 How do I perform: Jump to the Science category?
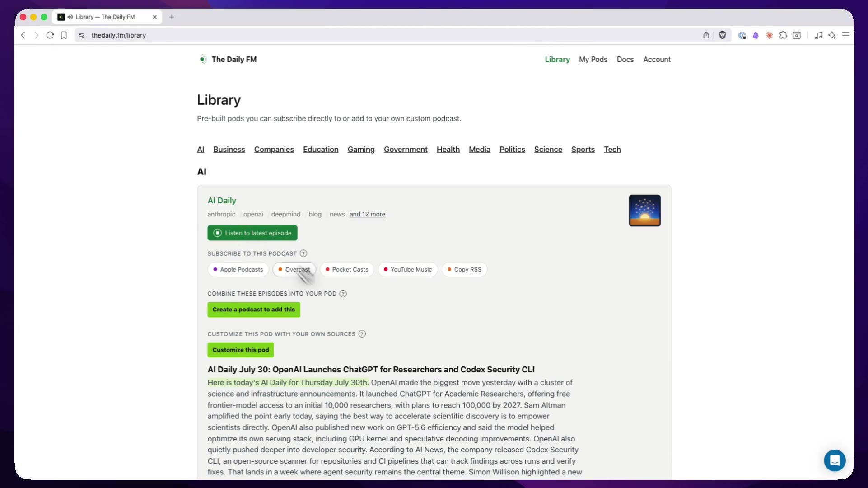[x=548, y=150]
